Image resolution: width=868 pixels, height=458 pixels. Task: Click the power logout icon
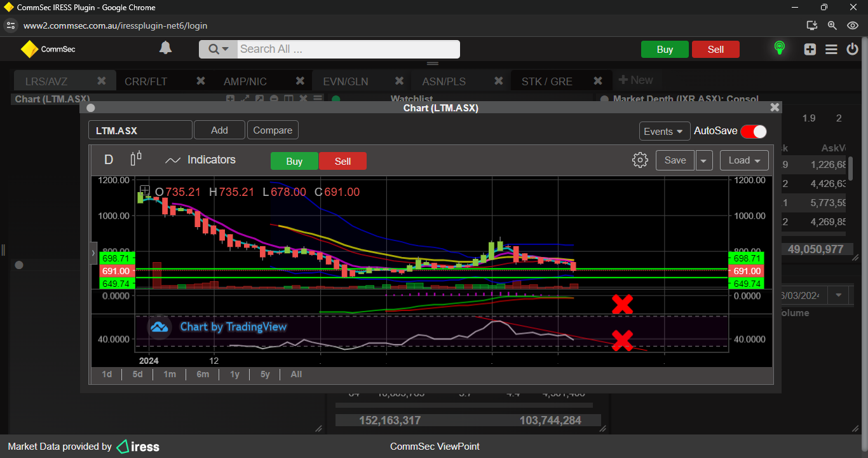pyautogui.click(x=852, y=49)
